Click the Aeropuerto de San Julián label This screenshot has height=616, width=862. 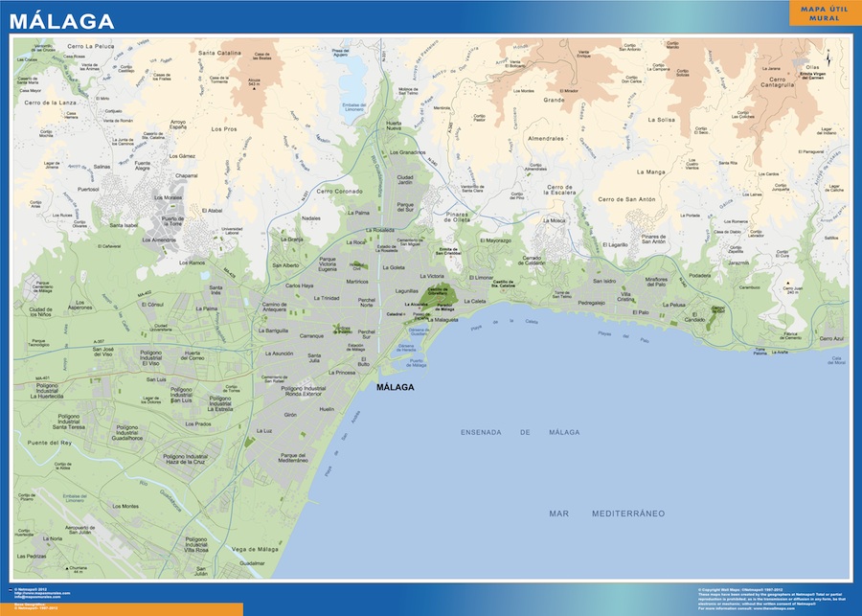click(x=80, y=530)
